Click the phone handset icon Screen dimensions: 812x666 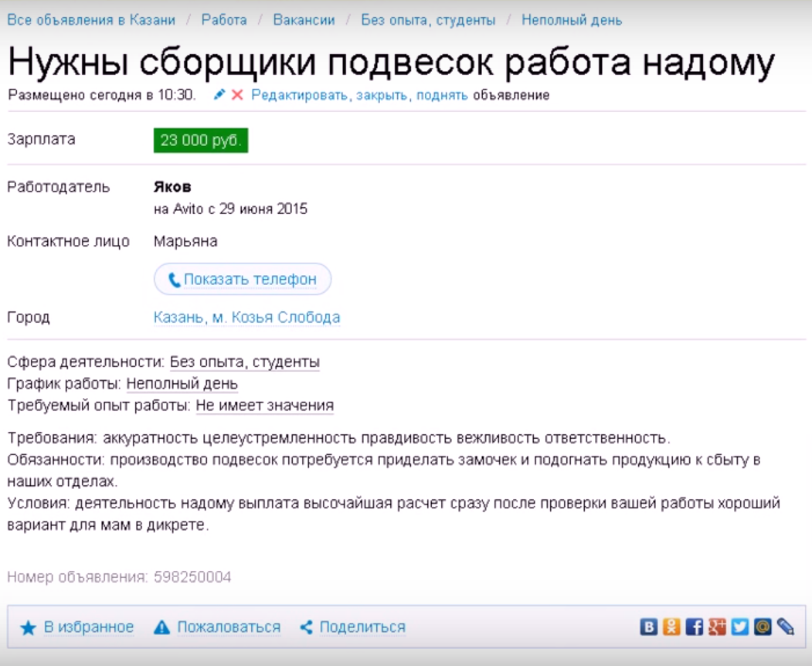pyautogui.click(x=174, y=280)
